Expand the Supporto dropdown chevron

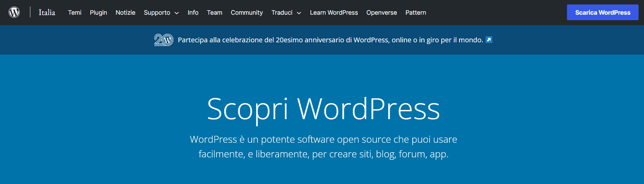[177, 13]
